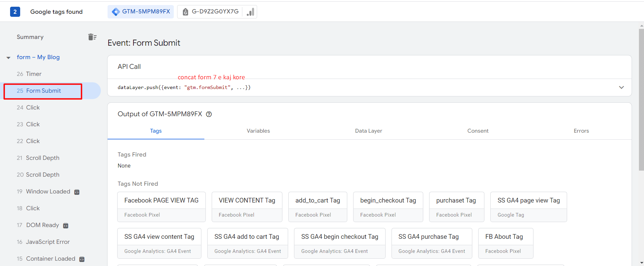
Task: Open the Summary view
Action: click(x=30, y=37)
